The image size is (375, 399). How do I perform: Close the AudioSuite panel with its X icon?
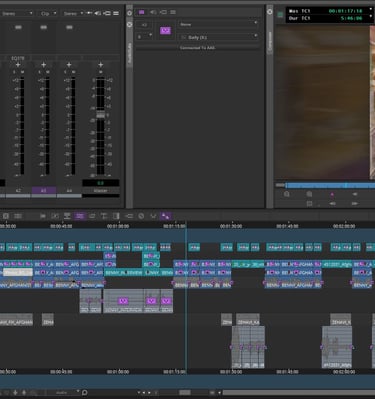click(130, 25)
